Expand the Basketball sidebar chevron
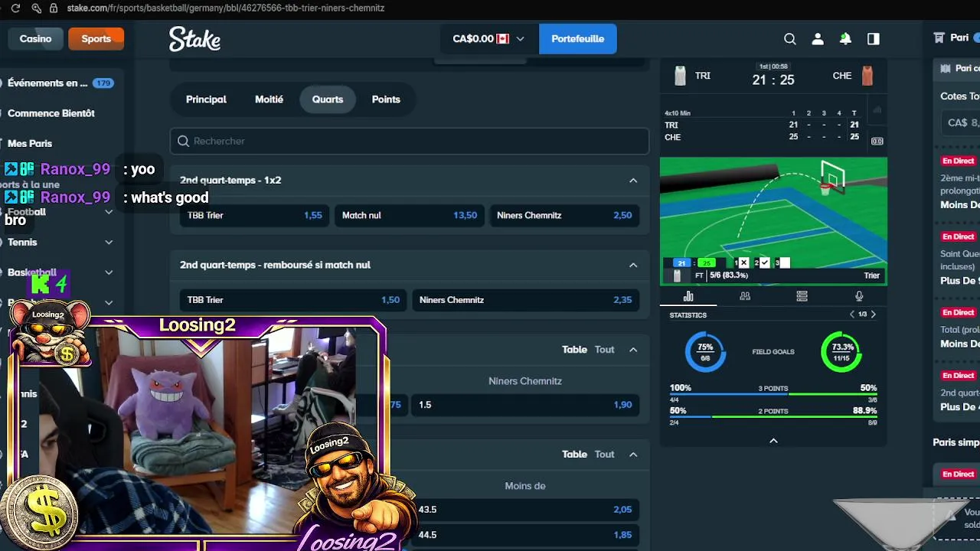 (109, 272)
